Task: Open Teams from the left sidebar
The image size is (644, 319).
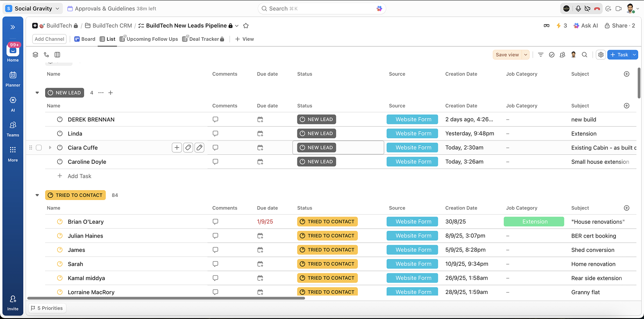Action: click(13, 128)
